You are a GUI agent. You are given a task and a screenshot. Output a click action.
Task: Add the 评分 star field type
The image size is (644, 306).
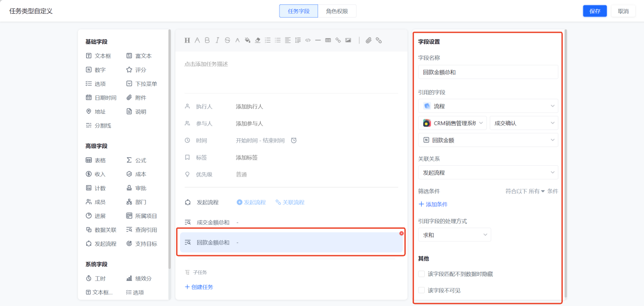[x=136, y=70]
